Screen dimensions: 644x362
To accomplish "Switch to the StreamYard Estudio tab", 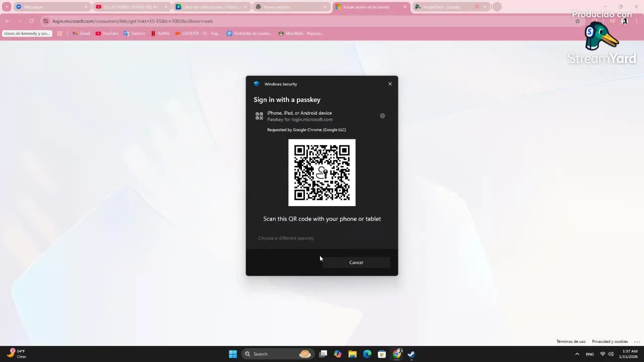I will pos(450,7).
